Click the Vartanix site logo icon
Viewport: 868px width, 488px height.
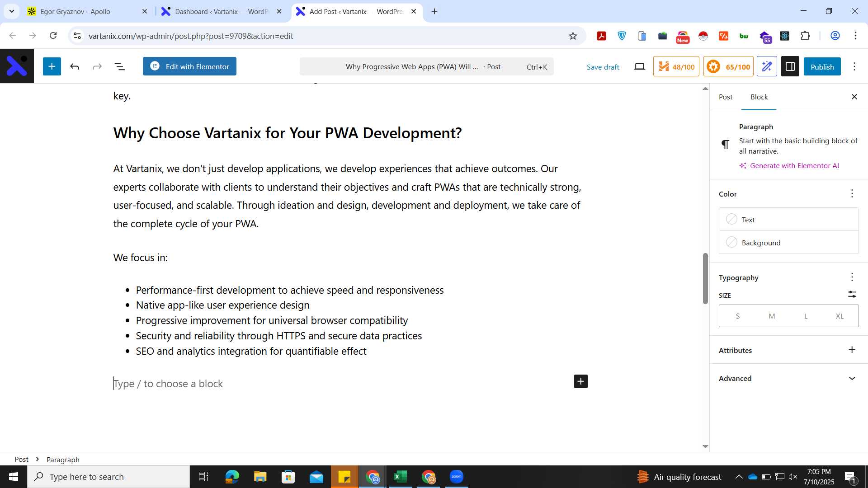point(17,66)
